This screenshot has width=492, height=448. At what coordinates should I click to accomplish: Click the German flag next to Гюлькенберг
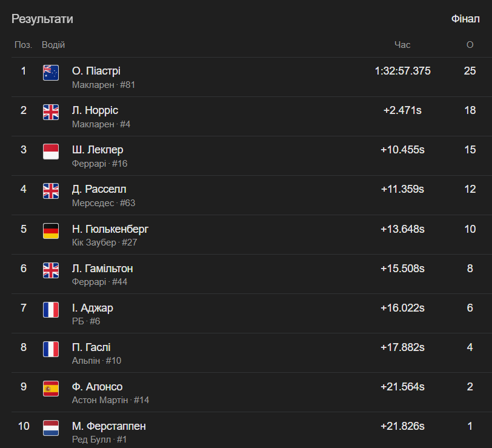tap(51, 231)
